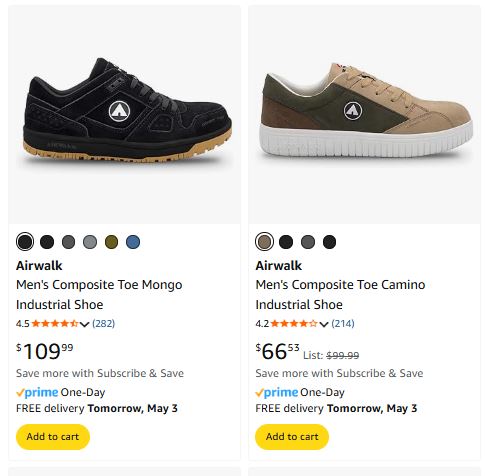Expand the 4.5 star rating dropdown chevron
485x476 pixels.
pyautogui.click(x=85, y=324)
